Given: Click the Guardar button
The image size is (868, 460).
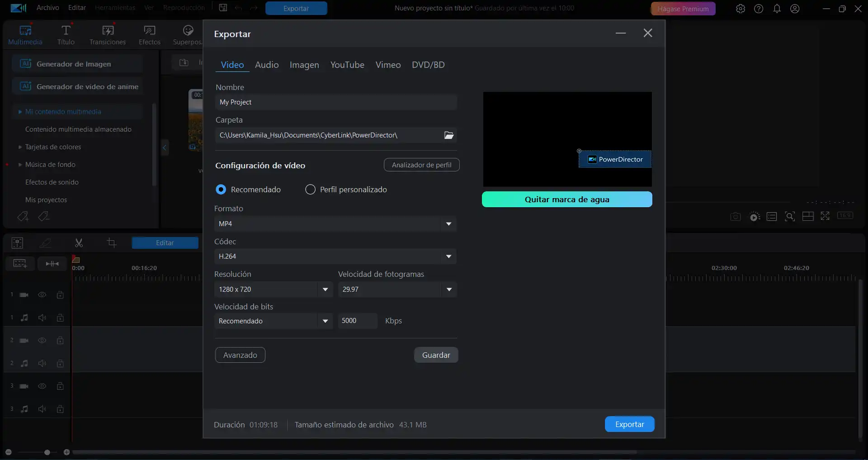Looking at the screenshot, I should click(x=436, y=355).
